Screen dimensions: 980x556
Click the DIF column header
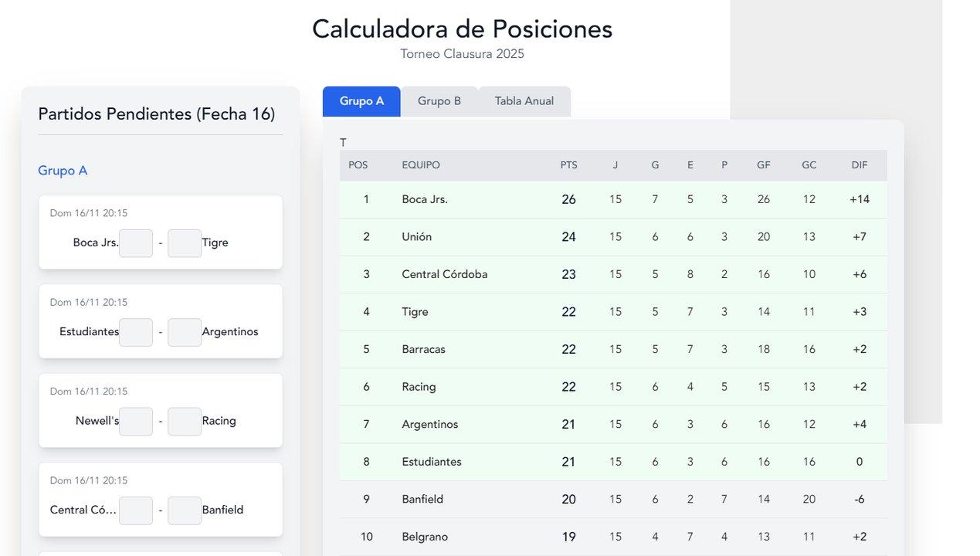click(860, 164)
